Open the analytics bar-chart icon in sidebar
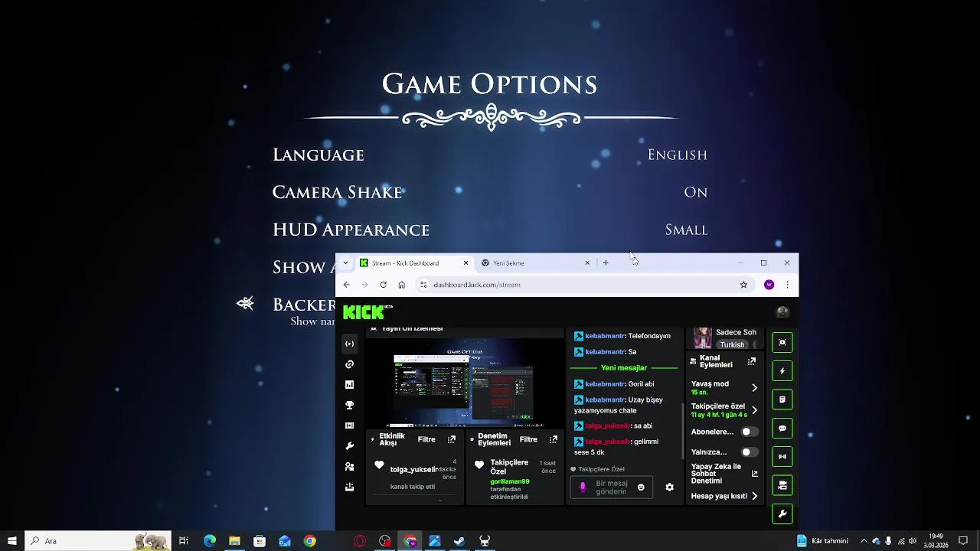 (349, 385)
